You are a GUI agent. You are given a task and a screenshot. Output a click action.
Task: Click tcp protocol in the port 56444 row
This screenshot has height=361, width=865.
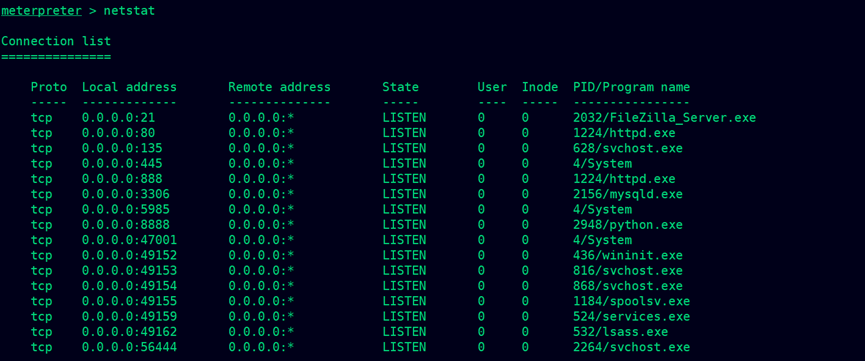pyautogui.click(x=41, y=347)
